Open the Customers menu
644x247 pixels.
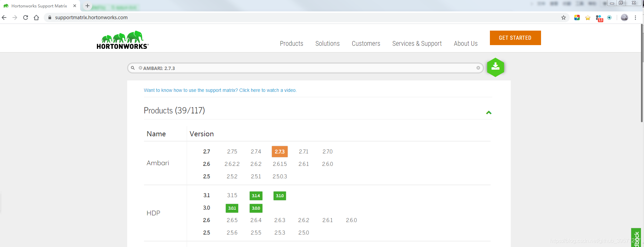pos(366,43)
